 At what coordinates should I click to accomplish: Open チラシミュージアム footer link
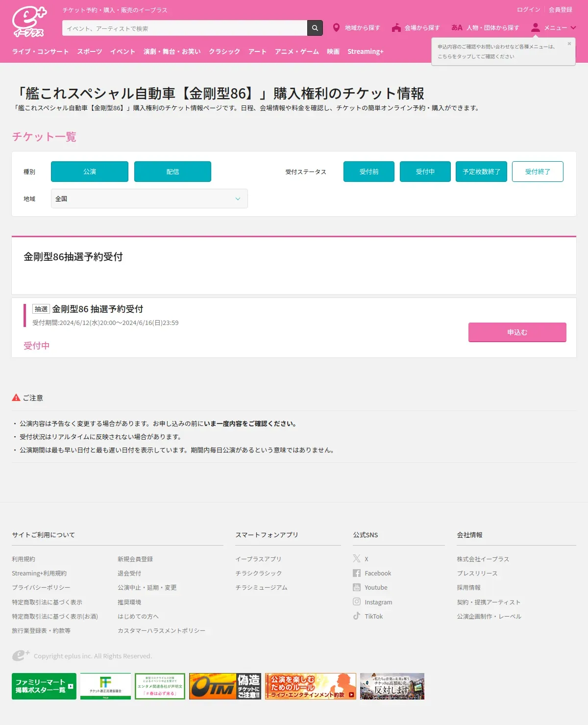coord(262,587)
